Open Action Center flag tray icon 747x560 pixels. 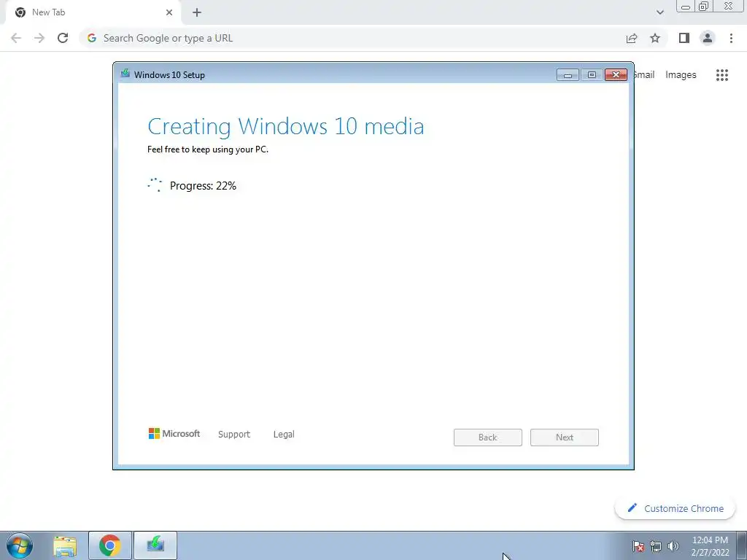[x=638, y=546]
